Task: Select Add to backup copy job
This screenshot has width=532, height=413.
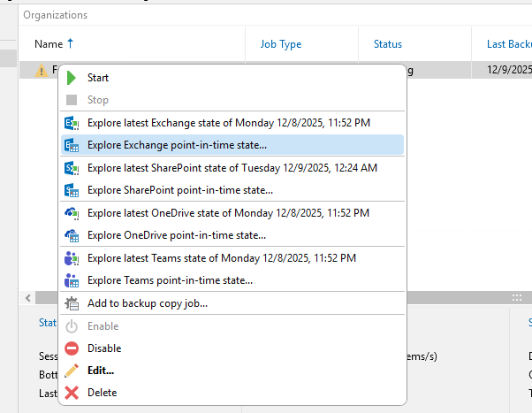Action: 148,303
